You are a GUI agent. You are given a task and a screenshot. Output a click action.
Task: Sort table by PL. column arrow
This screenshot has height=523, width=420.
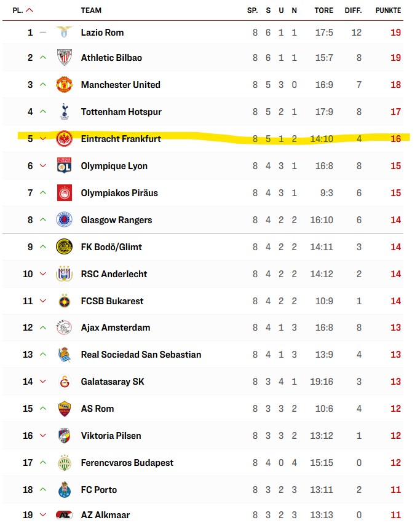click(x=30, y=10)
